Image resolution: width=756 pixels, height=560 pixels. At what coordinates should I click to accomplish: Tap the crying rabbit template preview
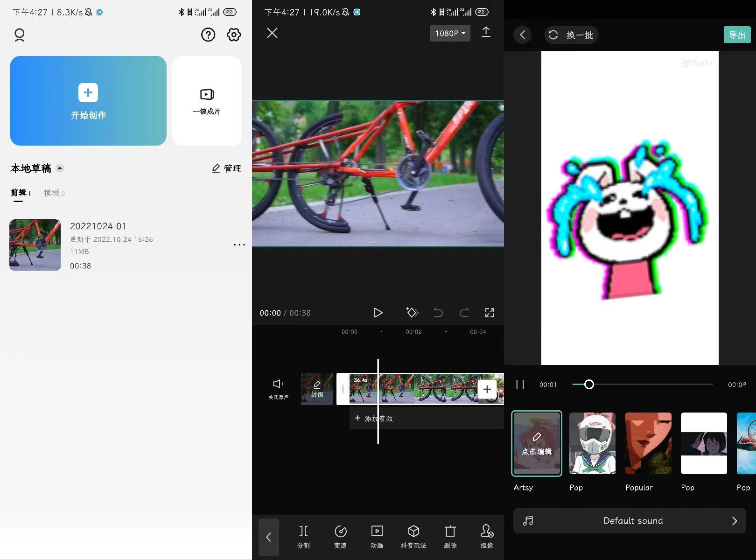(630, 208)
